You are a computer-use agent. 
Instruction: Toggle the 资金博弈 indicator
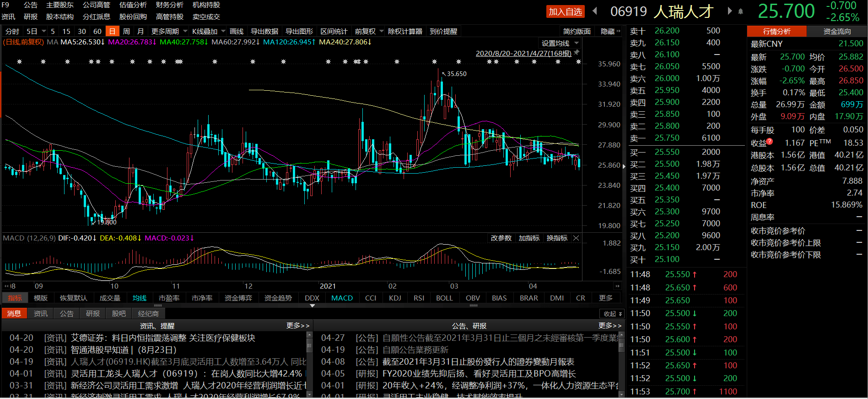(x=238, y=298)
